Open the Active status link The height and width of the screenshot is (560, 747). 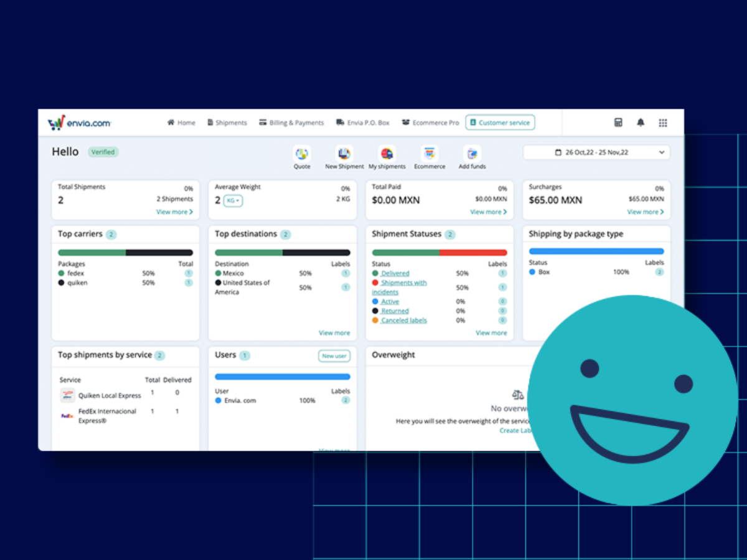390,302
